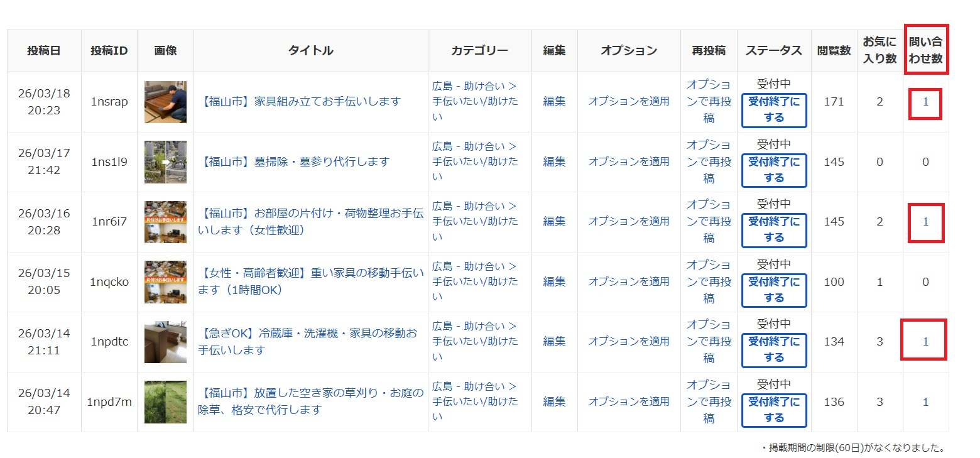The image size is (980, 458).
Task: Click オプションで再投稿 for post 1nqcko
Action: pyautogui.click(x=709, y=281)
